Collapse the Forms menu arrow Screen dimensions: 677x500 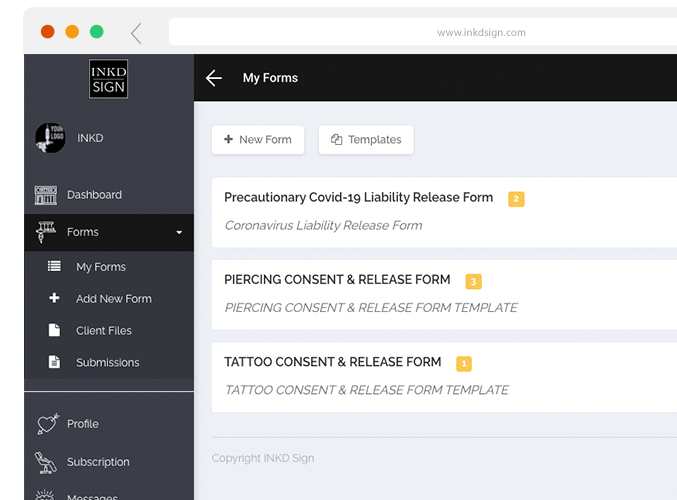point(179,233)
